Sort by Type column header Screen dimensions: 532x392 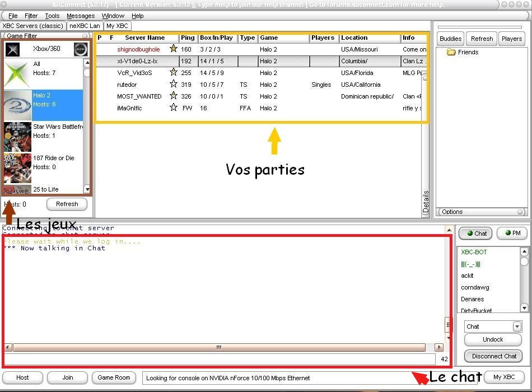(248, 38)
